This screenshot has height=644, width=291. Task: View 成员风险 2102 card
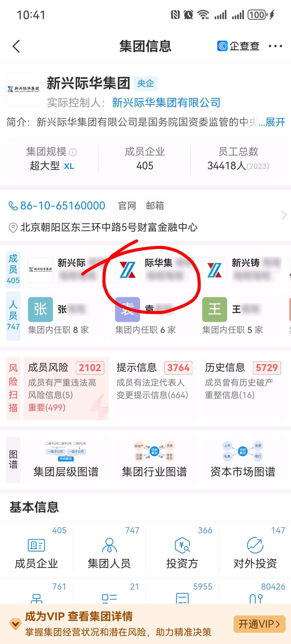(66, 388)
